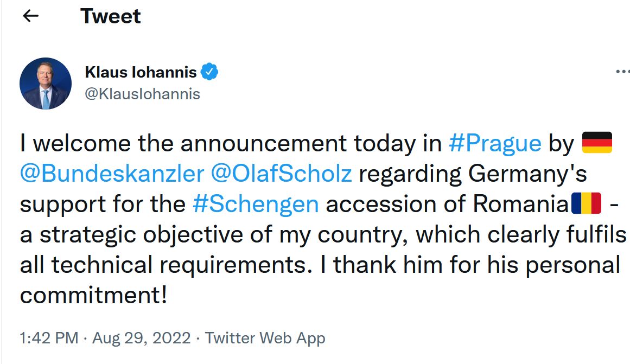The width and height of the screenshot is (630, 364).
Task: Open the Twitter Web App source link
Action: 265,339
